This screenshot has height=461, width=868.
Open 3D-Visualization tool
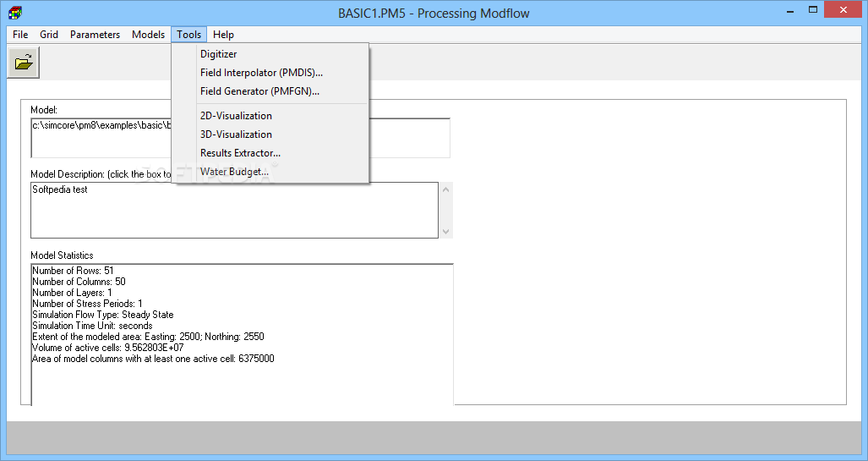[x=270, y=134]
